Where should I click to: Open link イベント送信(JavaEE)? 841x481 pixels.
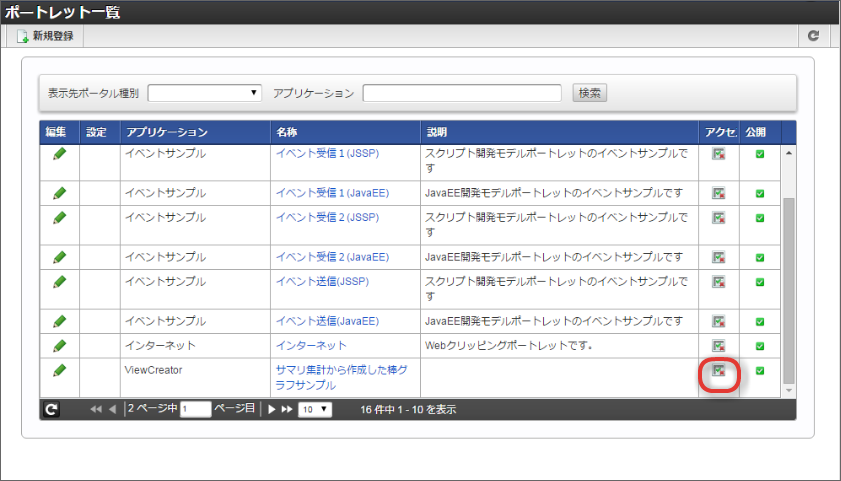(327, 321)
